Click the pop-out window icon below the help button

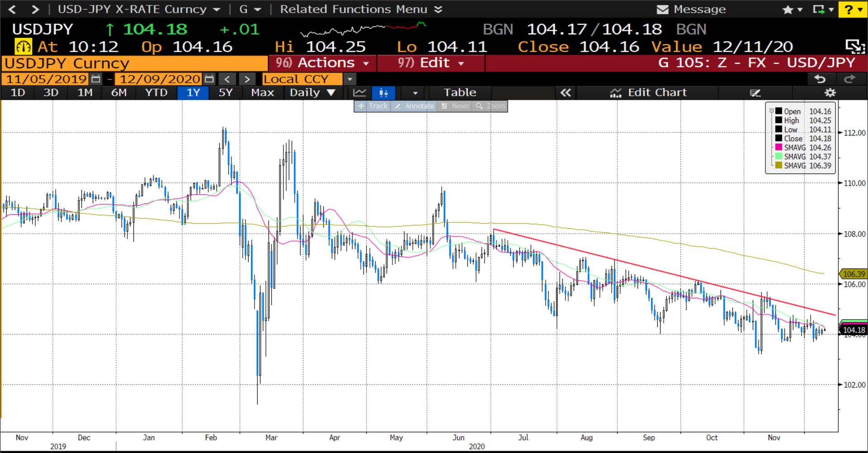pos(854,47)
